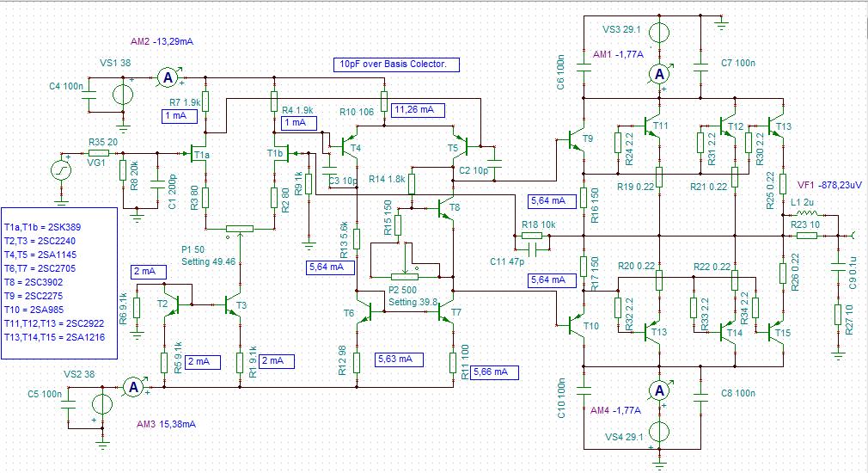Click the 'R10 106' label
The height and width of the screenshot is (473, 868).
coord(357,112)
